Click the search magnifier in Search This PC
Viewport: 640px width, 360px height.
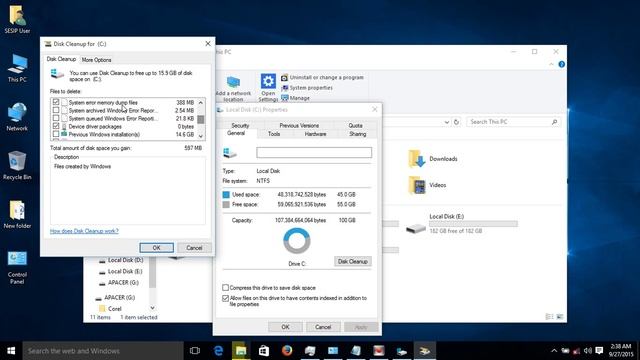[554, 122]
